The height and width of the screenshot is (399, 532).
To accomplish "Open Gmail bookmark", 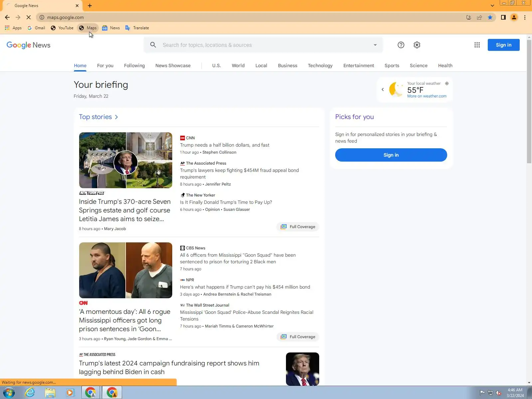I will 36,28.
